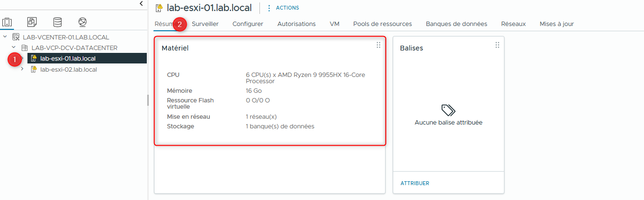Click the Matériel card heading
This screenshot has height=200, width=644.
pyautogui.click(x=175, y=48)
